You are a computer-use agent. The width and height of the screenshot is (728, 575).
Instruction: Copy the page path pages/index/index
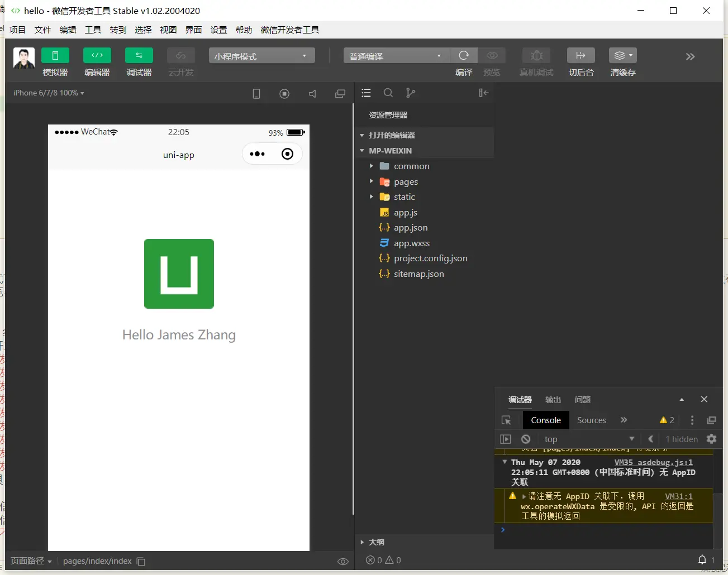[141, 562]
